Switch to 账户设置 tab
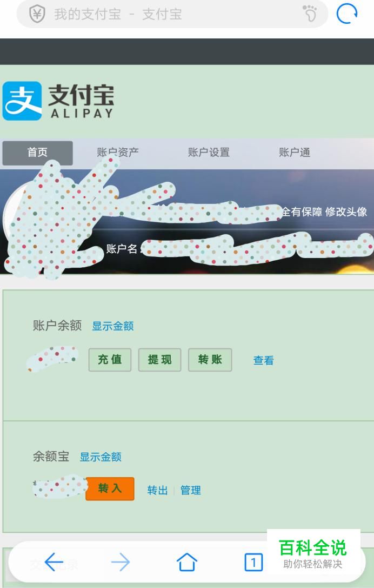The height and width of the screenshot is (588, 374). (209, 152)
